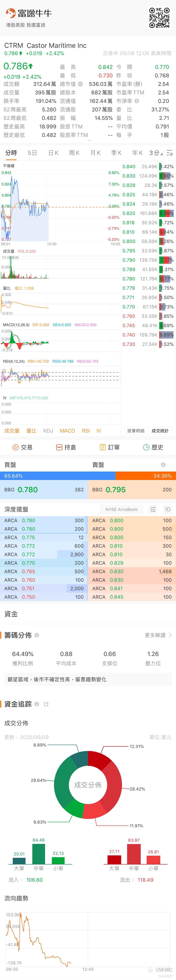Screen dimensions: 176x980
Task: Select the ARCA 0.829 ask row
Action: point(132,563)
